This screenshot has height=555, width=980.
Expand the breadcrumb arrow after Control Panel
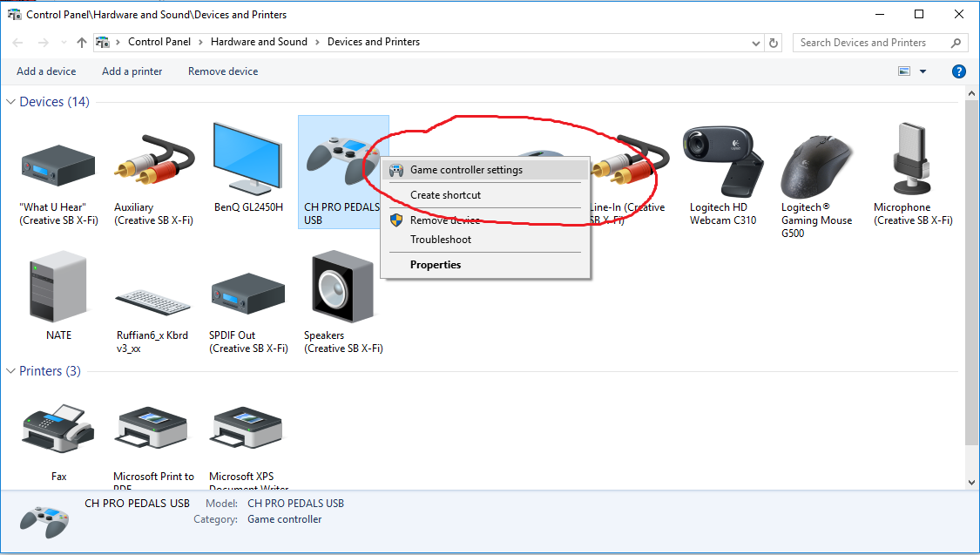point(200,43)
